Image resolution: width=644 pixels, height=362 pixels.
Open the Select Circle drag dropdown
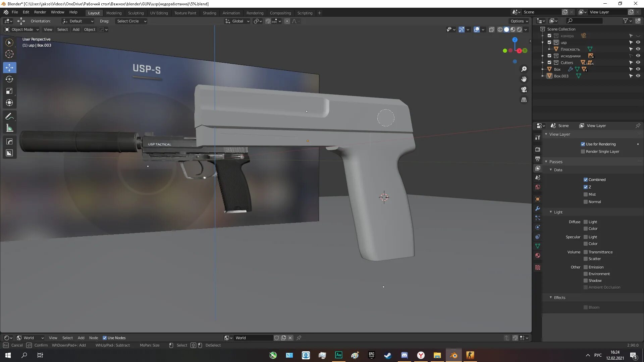tap(131, 21)
